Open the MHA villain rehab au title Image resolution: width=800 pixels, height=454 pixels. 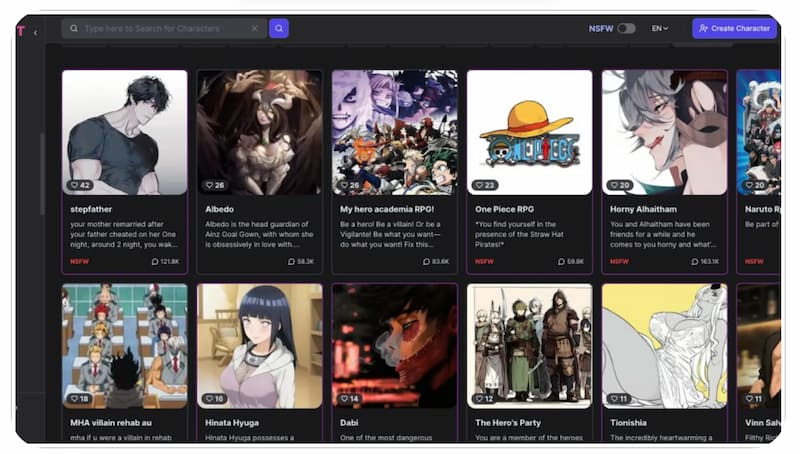111,423
